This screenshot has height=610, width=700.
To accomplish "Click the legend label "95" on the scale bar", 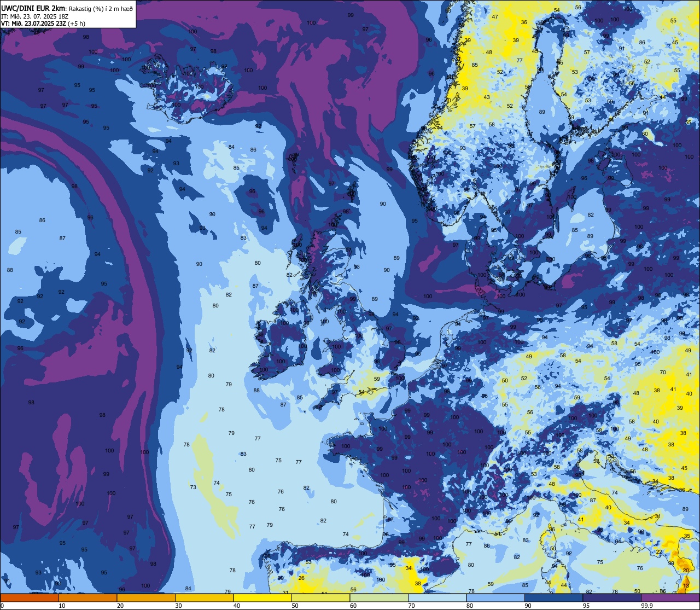I will 586,606.
